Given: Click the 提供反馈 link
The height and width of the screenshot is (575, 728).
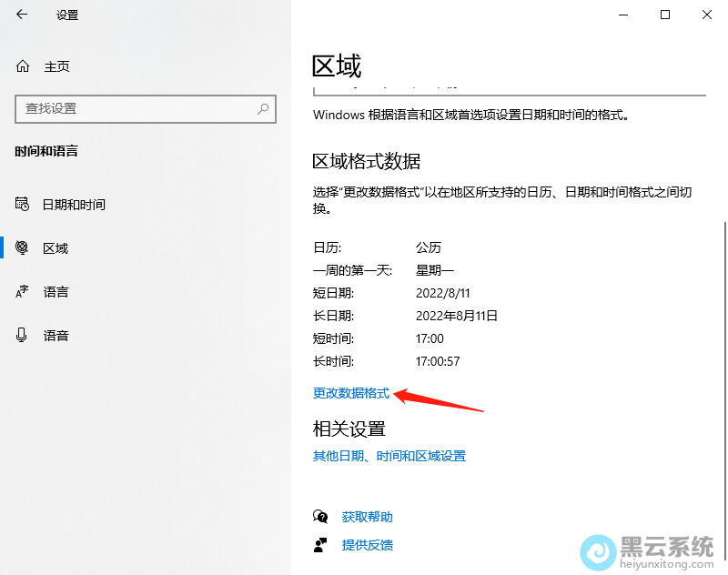Looking at the screenshot, I should click(367, 545).
